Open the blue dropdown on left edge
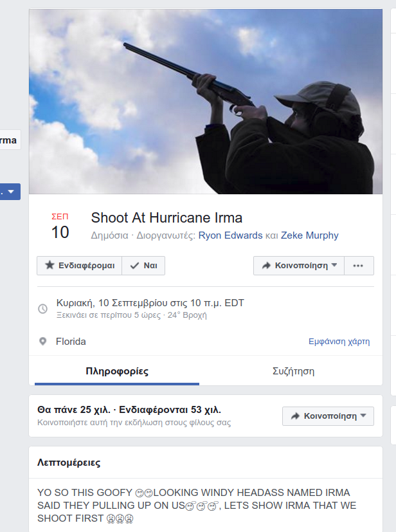 click(10, 192)
